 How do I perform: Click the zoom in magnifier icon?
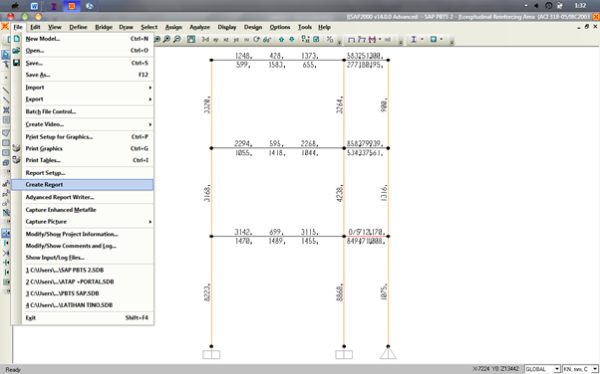click(x=167, y=39)
